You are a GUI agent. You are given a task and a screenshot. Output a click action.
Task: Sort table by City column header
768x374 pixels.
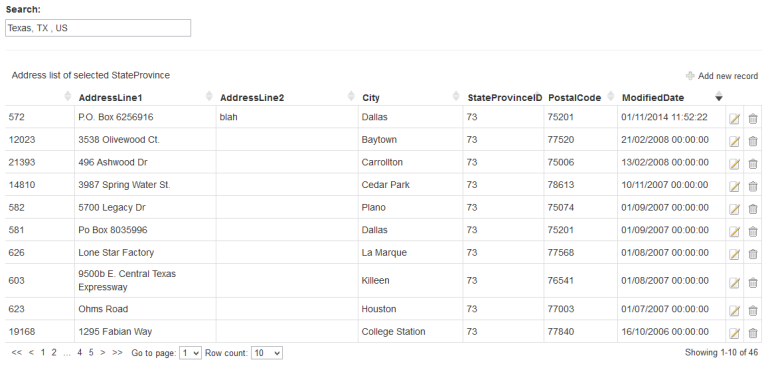pyautogui.click(x=371, y=98)
